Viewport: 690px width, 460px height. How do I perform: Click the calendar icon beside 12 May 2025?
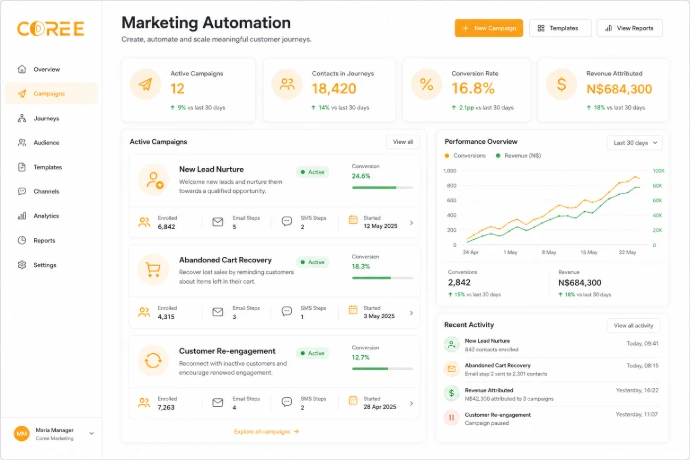tap(353, 220)
